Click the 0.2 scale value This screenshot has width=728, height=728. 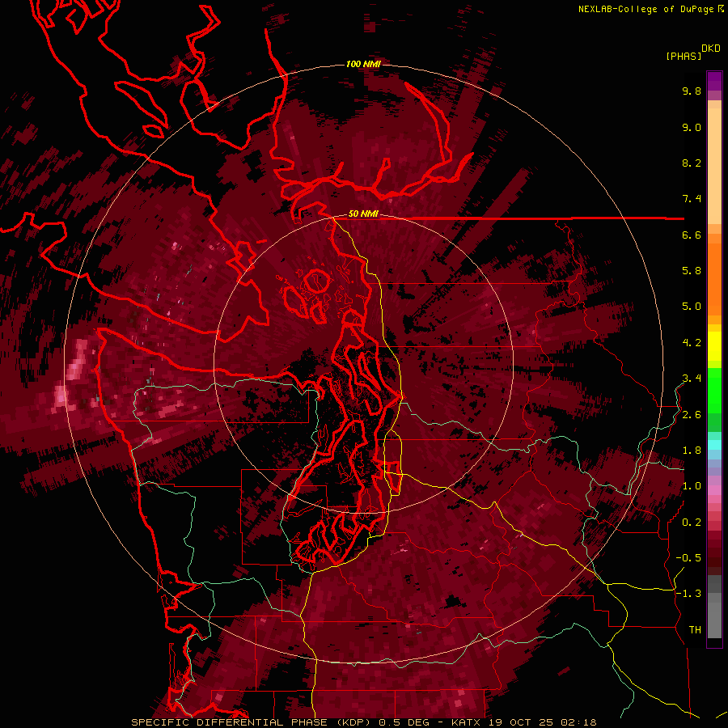(692, 523)
